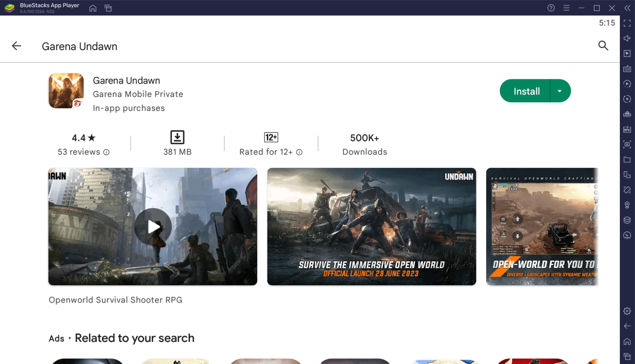
Task: Click the 500K+ Downloads stat
Action: (x=364, y=145)
